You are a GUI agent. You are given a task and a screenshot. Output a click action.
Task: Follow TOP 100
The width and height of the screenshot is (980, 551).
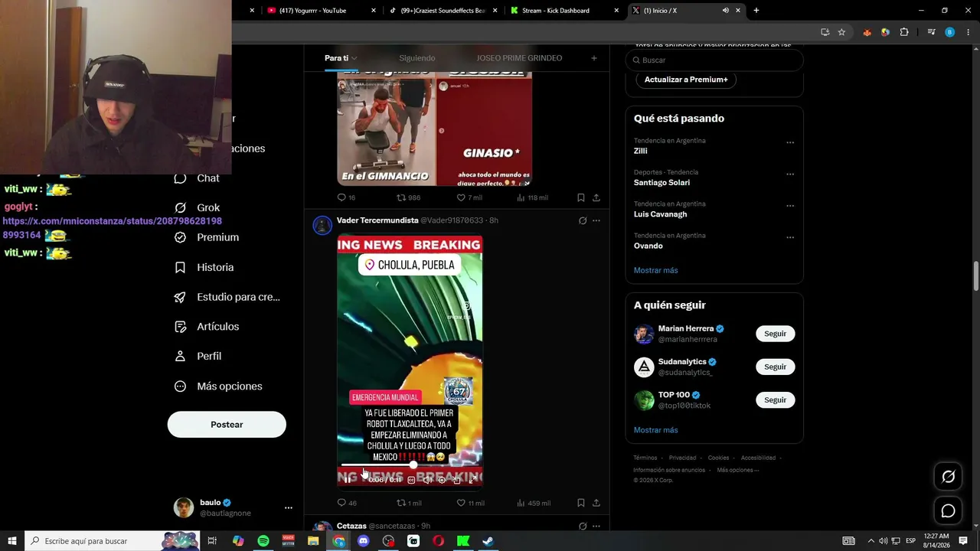[775, 399]
